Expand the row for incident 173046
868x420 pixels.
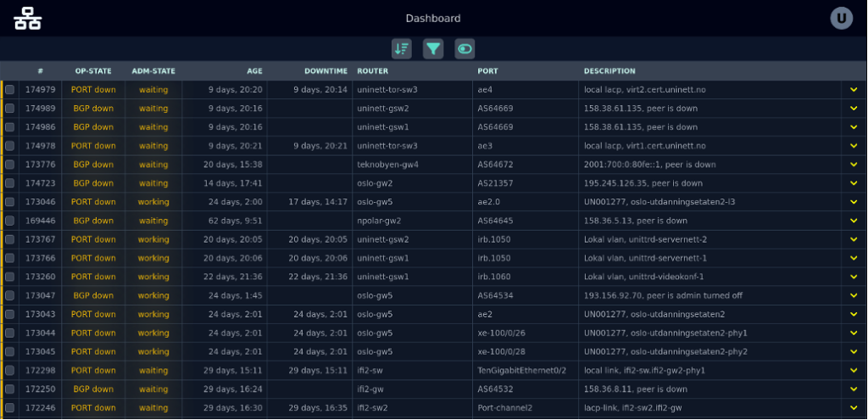pos(854,202)
